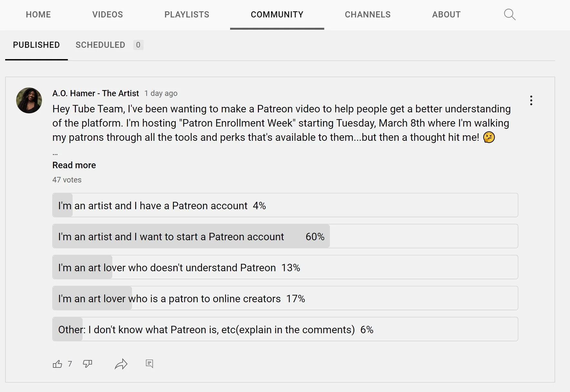
Task: Click the "13%" poll result
Action: (291, 268)
